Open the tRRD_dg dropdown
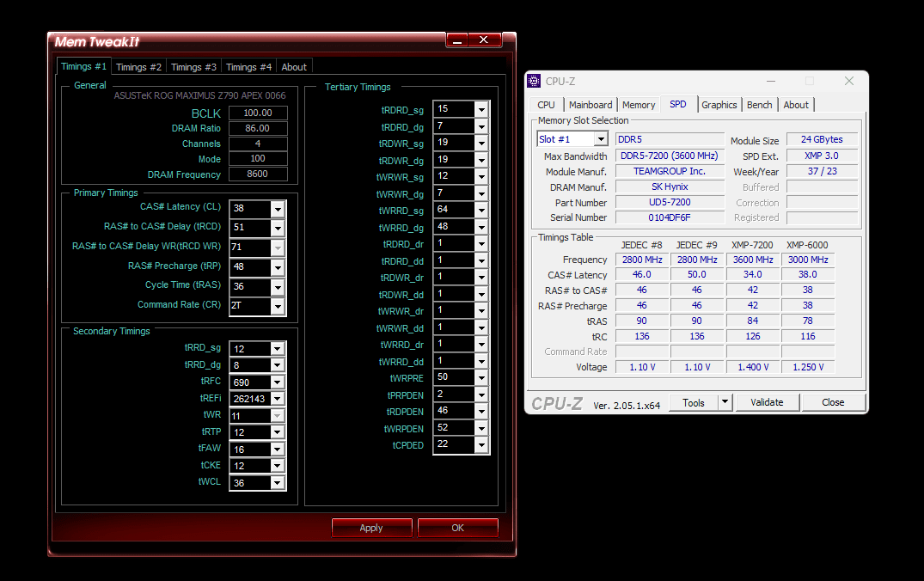 coord(278,365)
